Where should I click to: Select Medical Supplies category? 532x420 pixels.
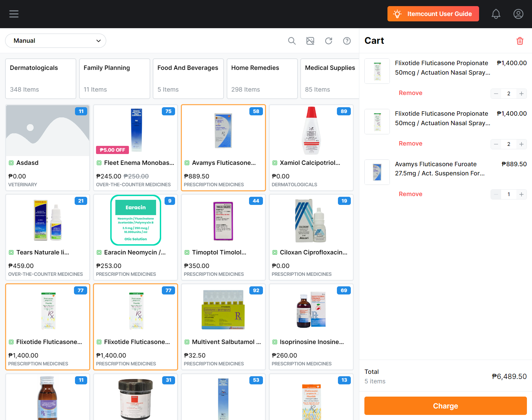point(330,79)
